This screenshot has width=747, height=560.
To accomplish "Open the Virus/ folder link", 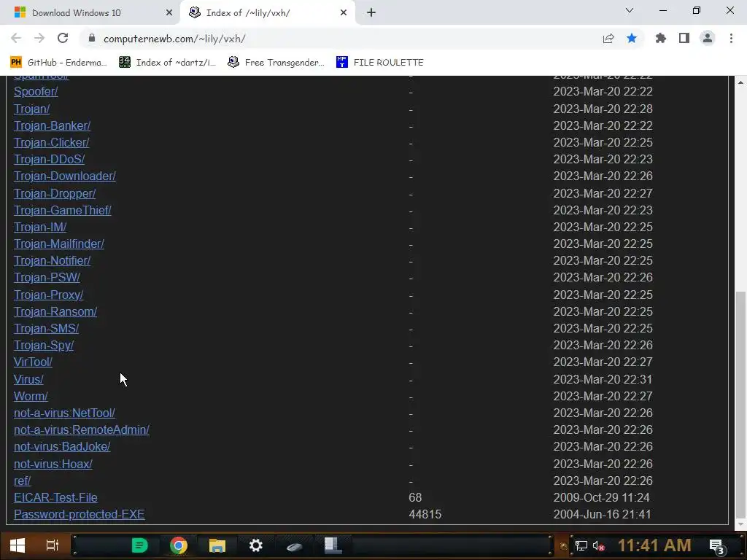I will (x=28, y=379).
